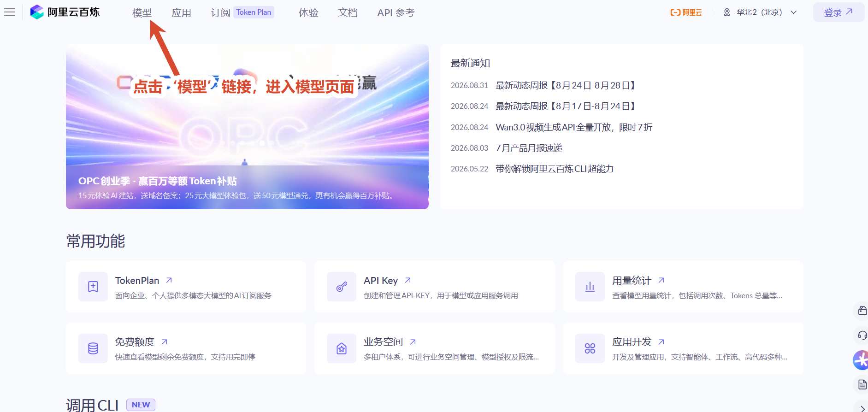
Task: Click the 业务空间 description 多租户体系
Action: (451, 357)
